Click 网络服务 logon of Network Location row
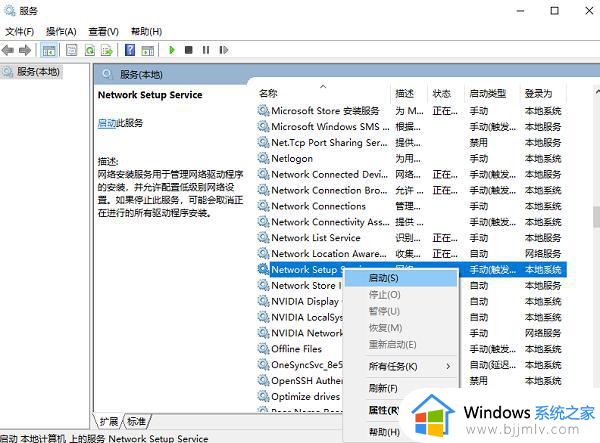 click(543, 254)
